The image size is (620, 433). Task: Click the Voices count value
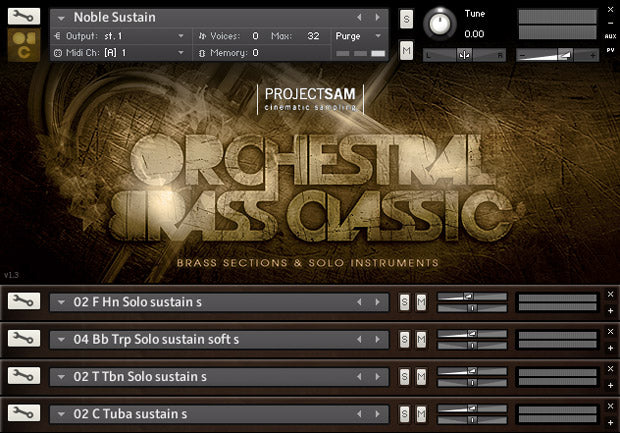255,36
